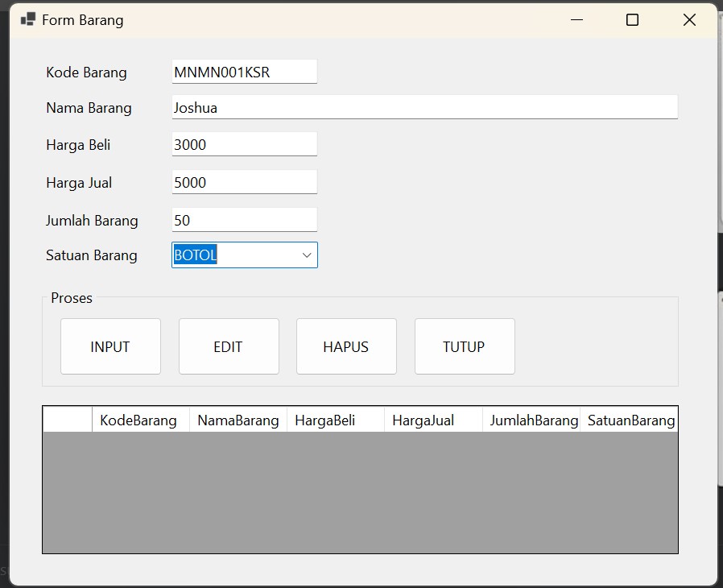Sort by JumlahBarang column header

531,420
